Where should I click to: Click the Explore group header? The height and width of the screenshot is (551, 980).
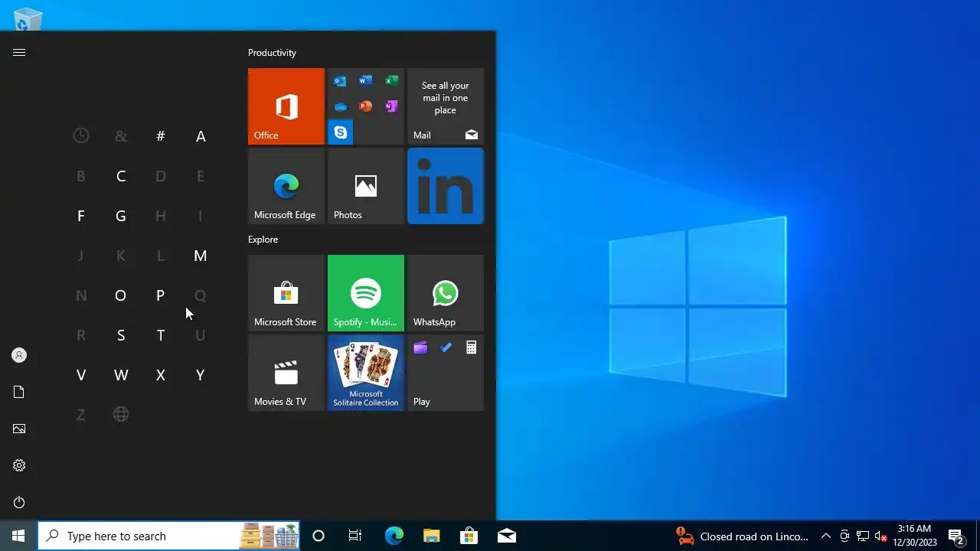click(263, 240)
